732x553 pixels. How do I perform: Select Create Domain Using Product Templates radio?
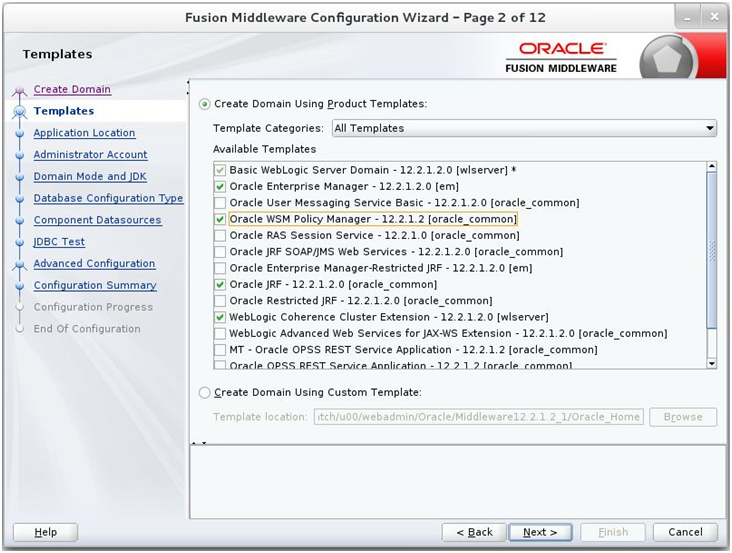coord(204,104)
